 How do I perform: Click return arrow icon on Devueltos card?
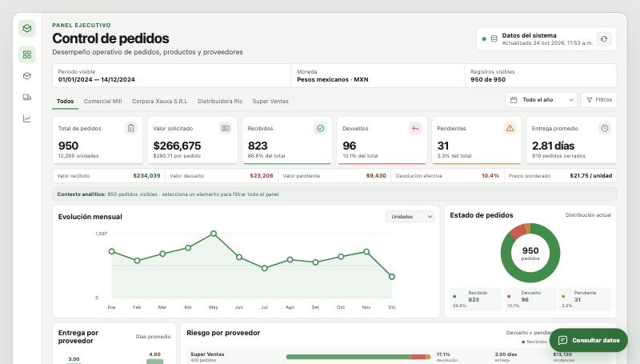415,128
